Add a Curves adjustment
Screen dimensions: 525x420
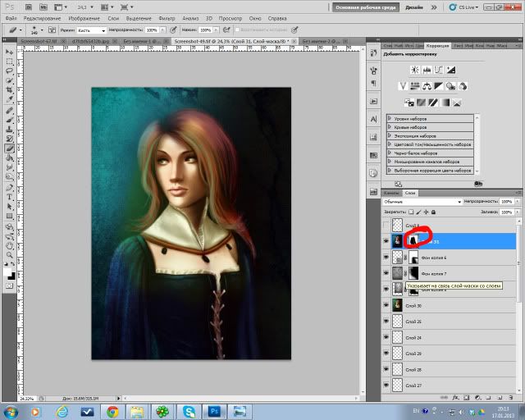(x=439, y=70)
